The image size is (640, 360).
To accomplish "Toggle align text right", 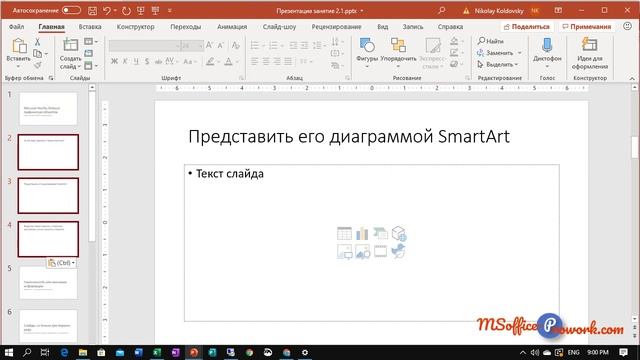I will click(277, 61).
